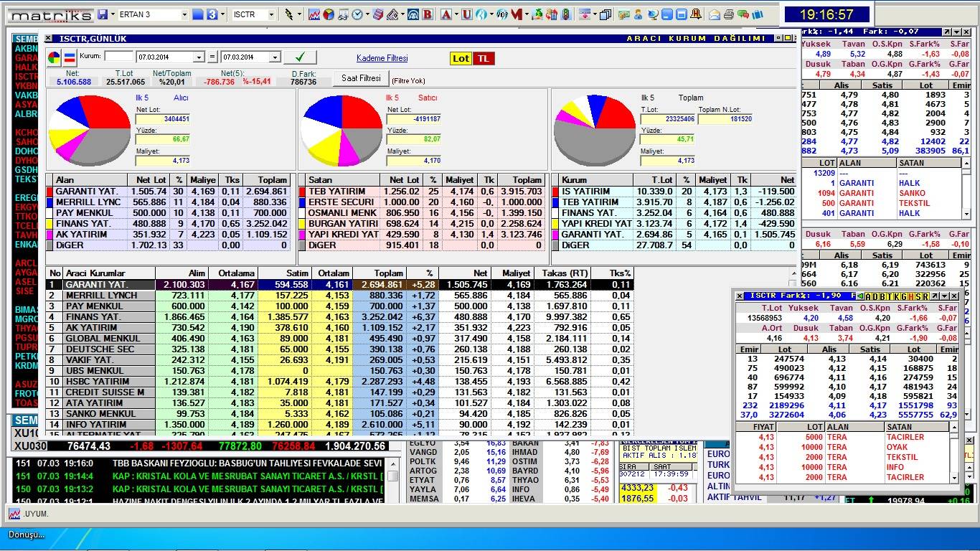Open the line chart icon in the toolbar
This screenshot has width=980, height=551.
[x=314, y=14]
